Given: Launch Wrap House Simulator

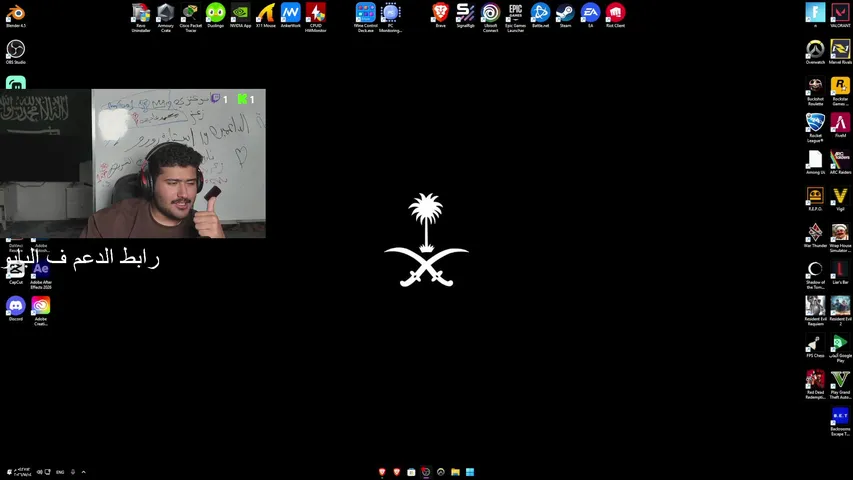Looking at the screenshot, I should [x=840, y=238].
